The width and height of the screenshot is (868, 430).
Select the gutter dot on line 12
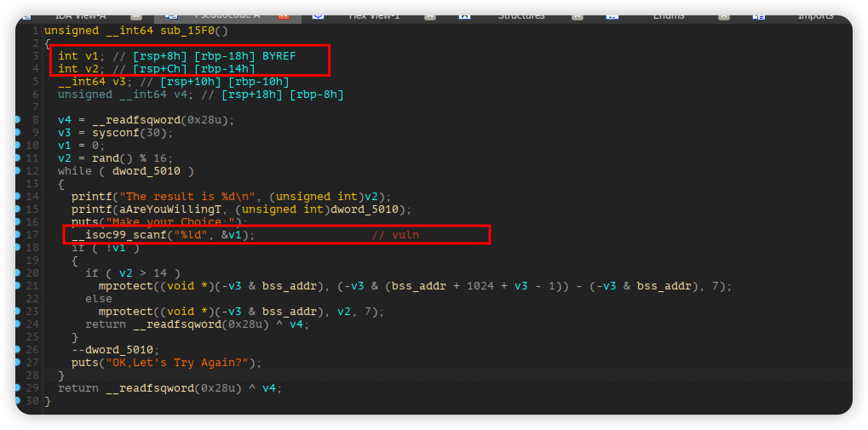17,171
